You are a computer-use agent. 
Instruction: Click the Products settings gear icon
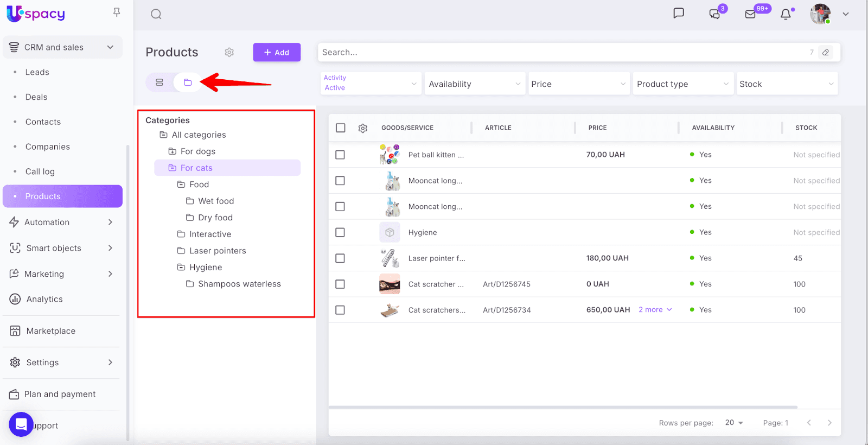pos(229,52)
